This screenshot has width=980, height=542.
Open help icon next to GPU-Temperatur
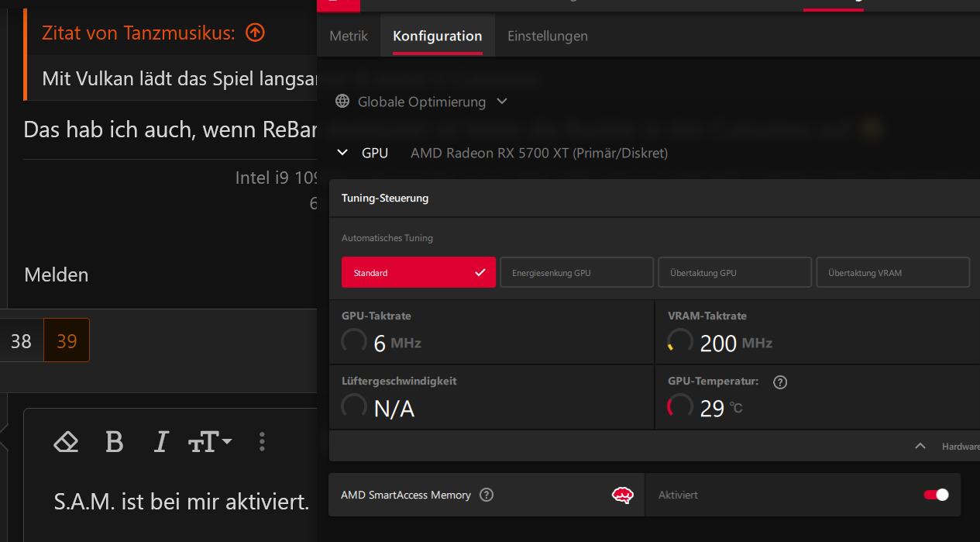[780, 381]
